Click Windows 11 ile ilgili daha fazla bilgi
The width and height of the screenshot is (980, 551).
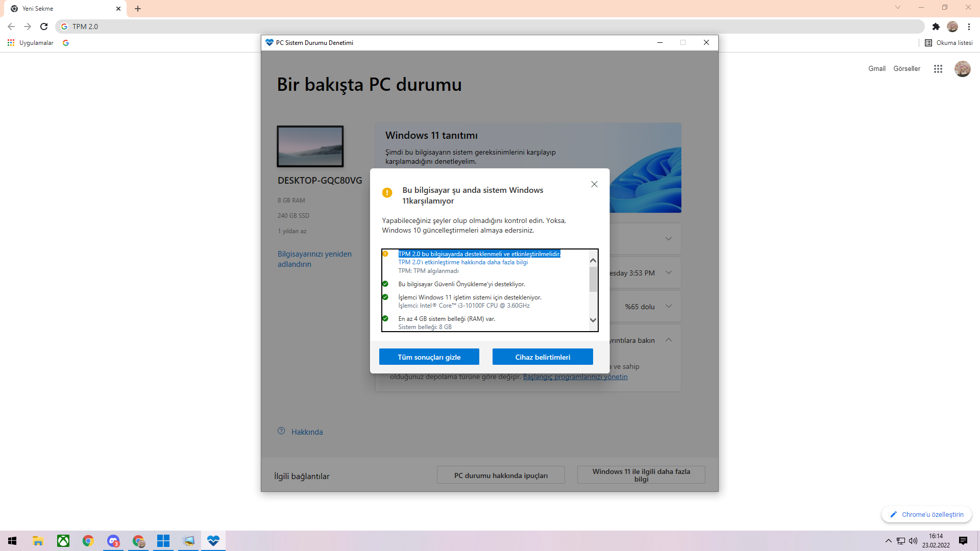coord(641,475)
